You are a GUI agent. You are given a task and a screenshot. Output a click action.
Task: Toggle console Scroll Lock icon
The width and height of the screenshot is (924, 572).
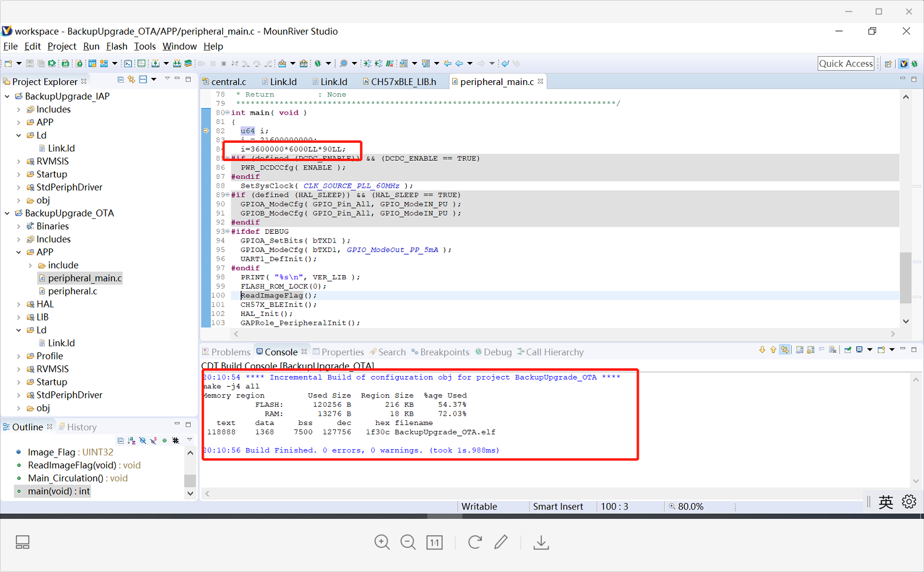[811, 349]
